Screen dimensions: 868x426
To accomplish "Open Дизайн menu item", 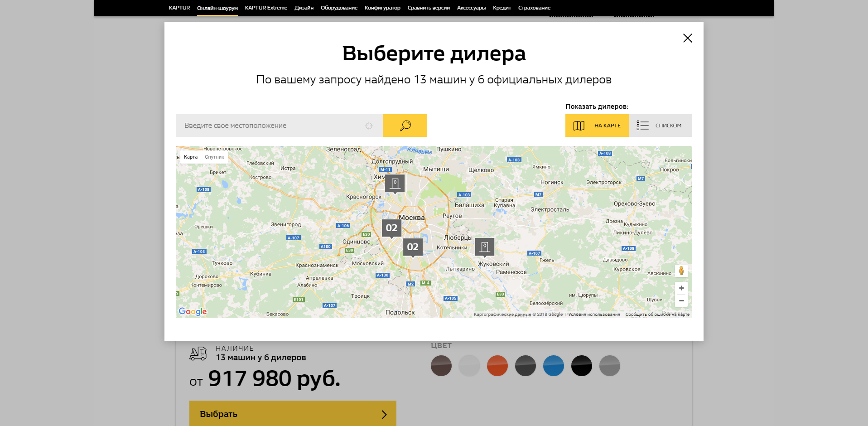I will click(304, 8).
